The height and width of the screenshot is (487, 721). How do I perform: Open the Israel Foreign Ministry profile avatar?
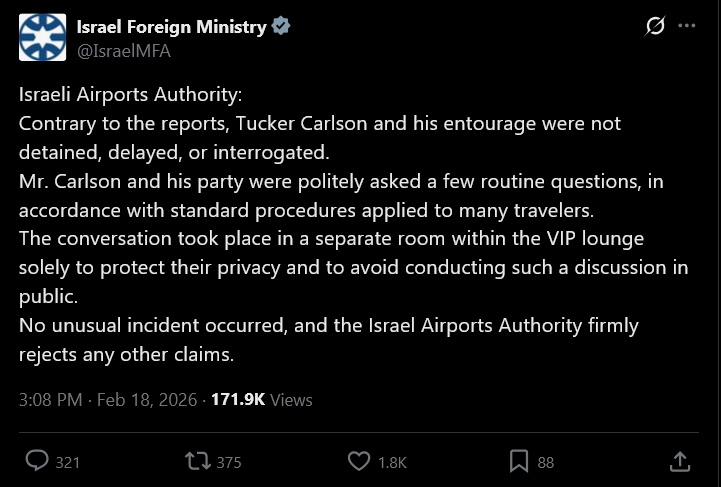coord(42,37)
